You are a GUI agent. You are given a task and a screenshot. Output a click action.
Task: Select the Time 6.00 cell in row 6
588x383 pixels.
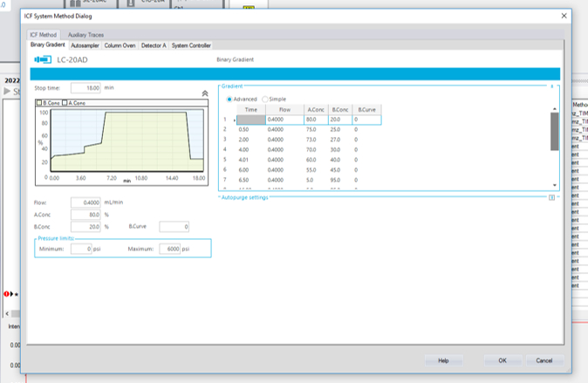click(251, 170)
